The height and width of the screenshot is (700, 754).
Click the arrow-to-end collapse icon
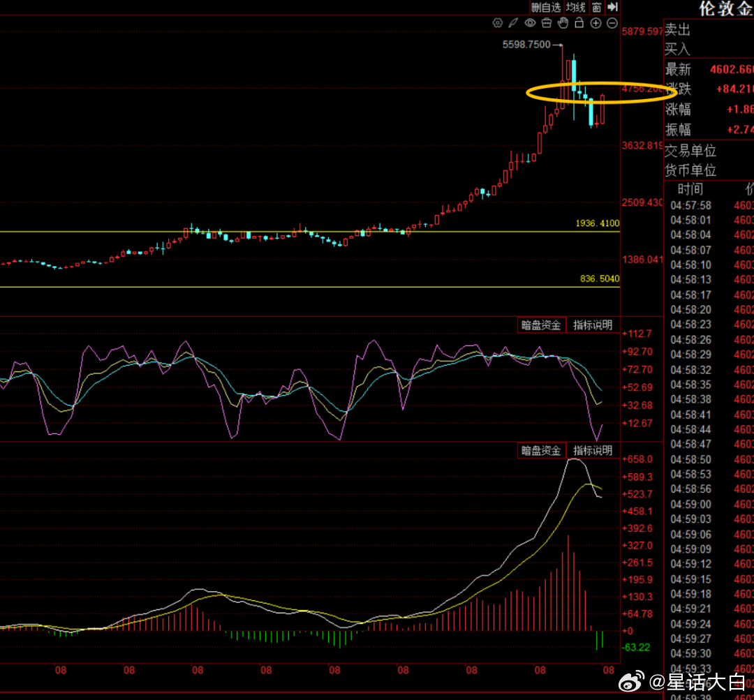pos(612,7)
